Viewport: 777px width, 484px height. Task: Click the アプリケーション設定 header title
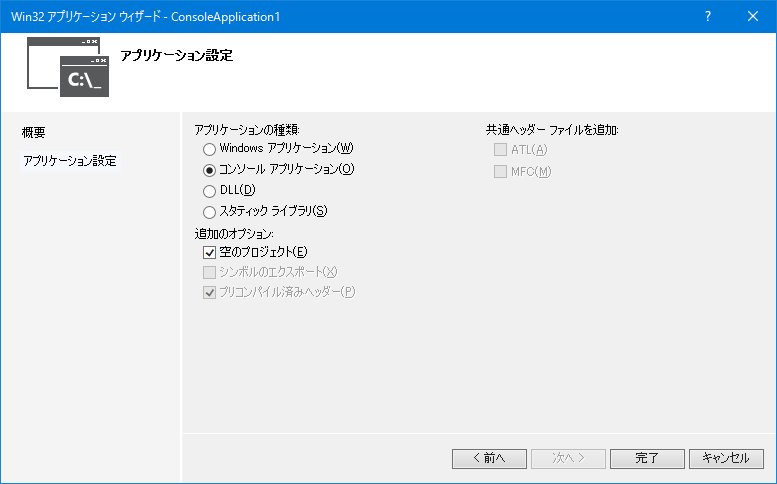[177, 55]
